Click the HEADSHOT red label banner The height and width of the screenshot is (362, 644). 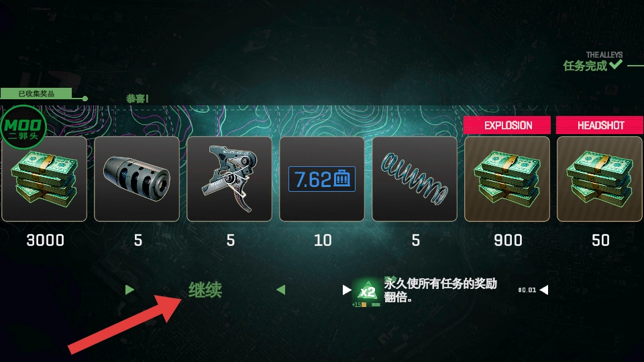600,125
